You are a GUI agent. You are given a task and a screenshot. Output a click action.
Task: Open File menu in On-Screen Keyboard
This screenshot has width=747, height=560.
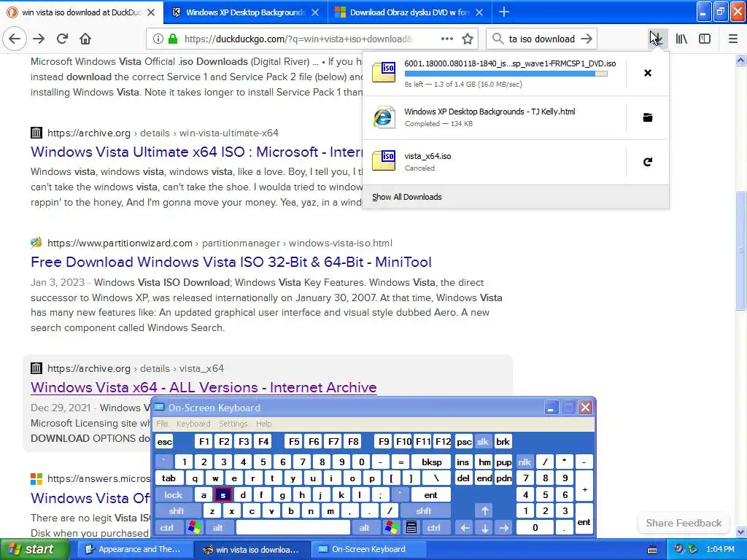162,424
